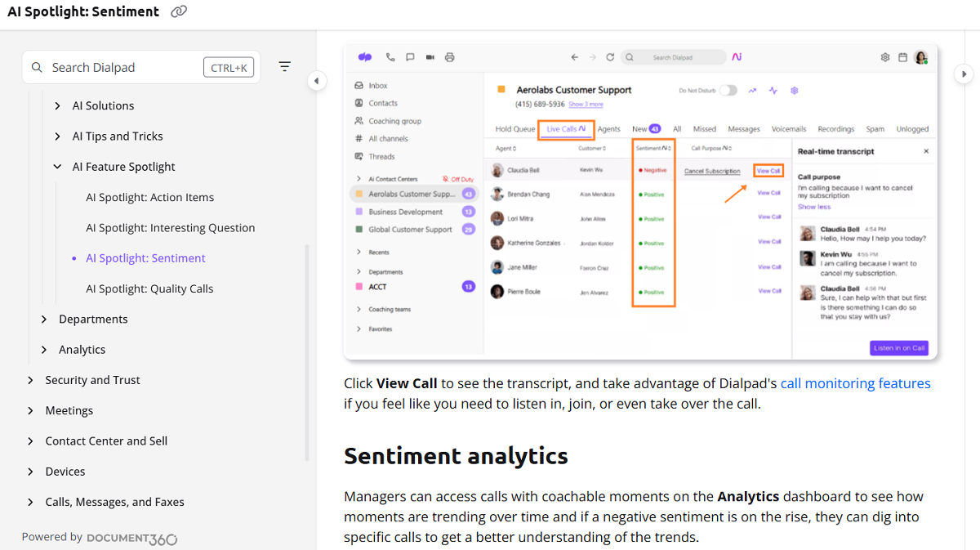This screenshot has width=980, height=550.
Task: Collapse the left navigation with the round arrow
Action: click(x=316, y=81)
